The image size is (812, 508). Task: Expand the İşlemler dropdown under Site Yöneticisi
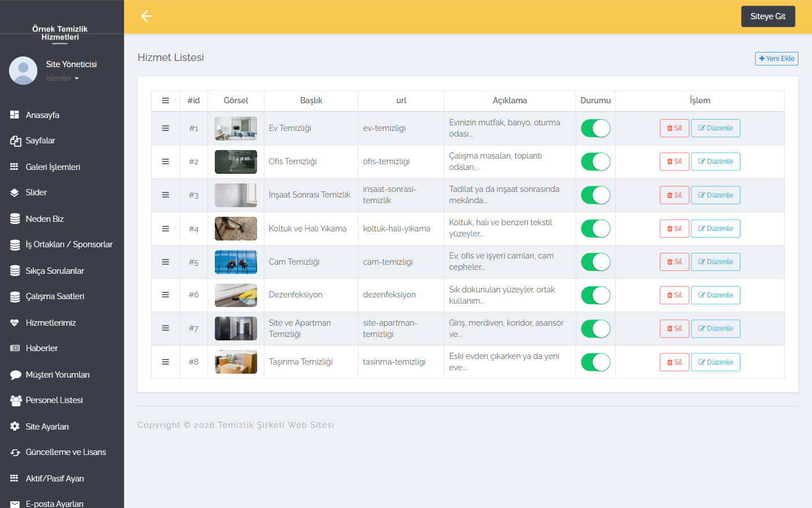click(62, 78)
